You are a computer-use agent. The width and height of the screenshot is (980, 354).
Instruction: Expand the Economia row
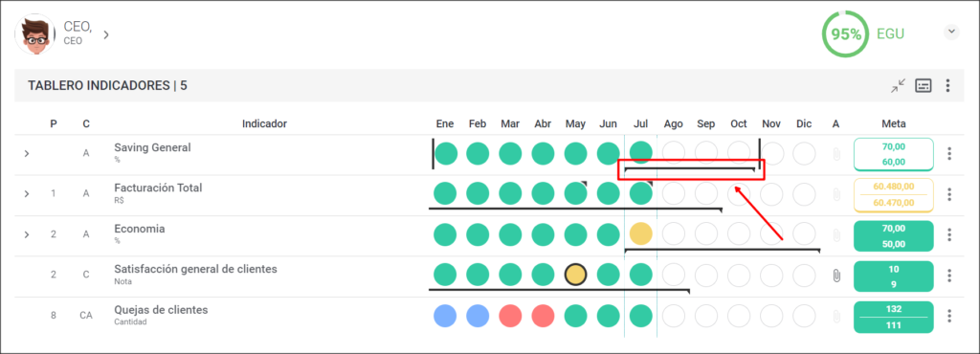point(26,234)
